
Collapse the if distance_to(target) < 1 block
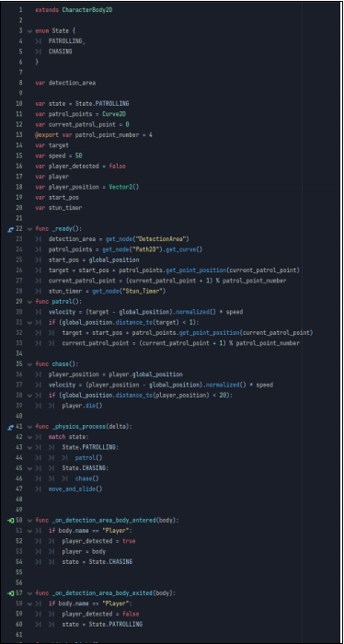point(29,323)
